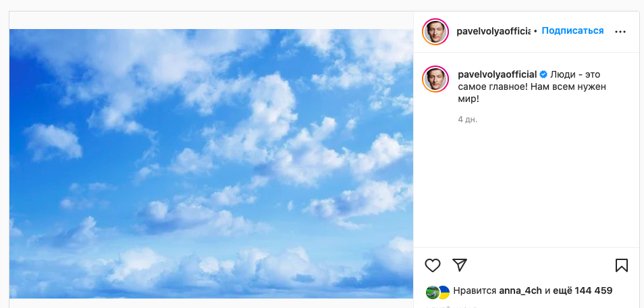
Task: Open the three-dot more options menu
Action: [x=620, y=31]
